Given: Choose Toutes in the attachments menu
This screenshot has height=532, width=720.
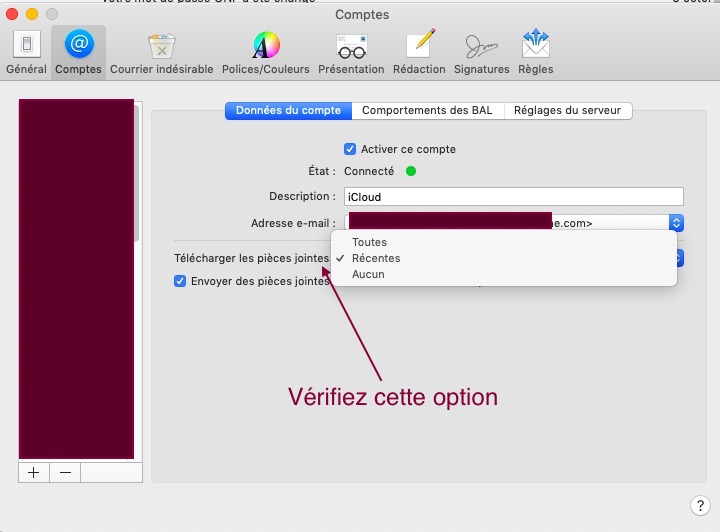Looking at the screenshot, I should click(x=369, y=242).
